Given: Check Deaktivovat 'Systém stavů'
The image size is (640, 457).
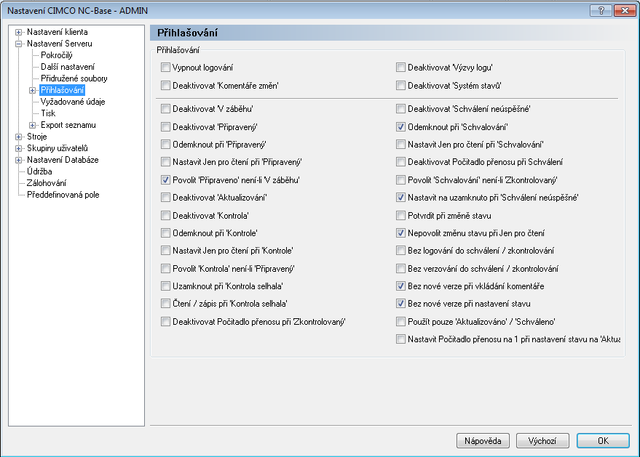Looking at the screenshot, I should 401,85.
